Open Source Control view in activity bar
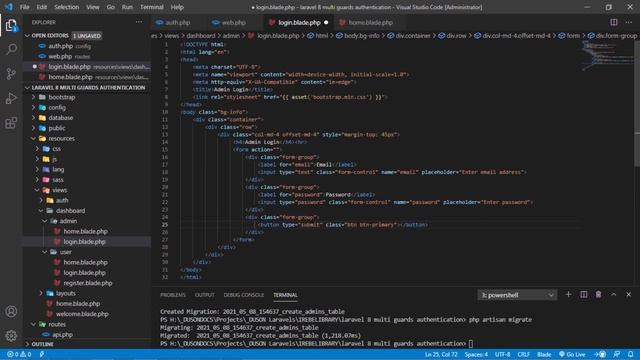This screenshot has width=640, height=360. click(x=11, y=74)
